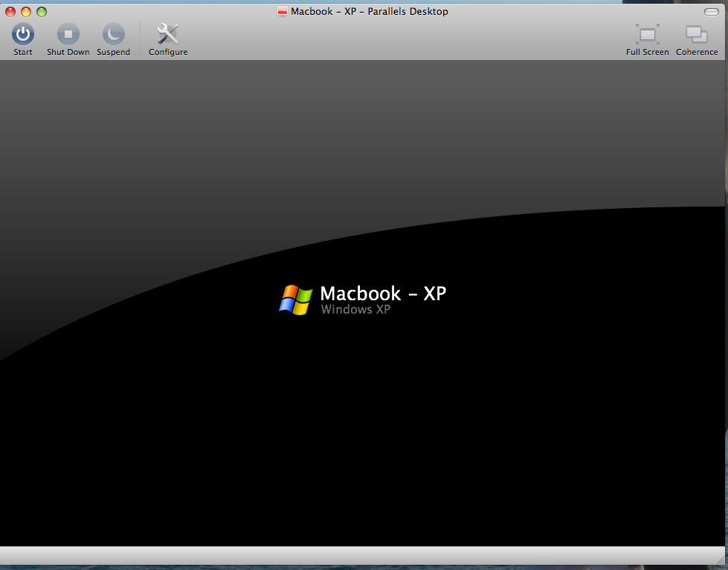Click the Windows XP flag logo
Image resolution: width=728 pixels, height=570 pixels.
coord(296,299)
